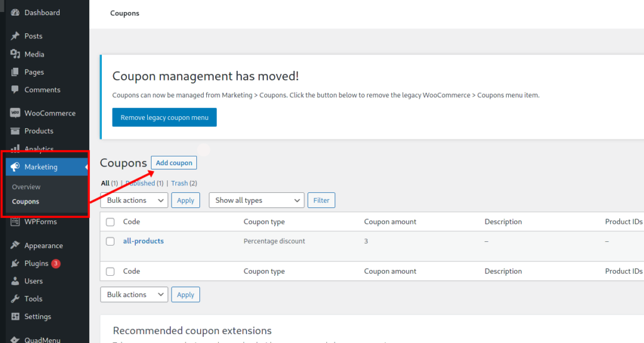Click the Coupon management has moved! heading
644x343 pixels.
tap(206, 76)
